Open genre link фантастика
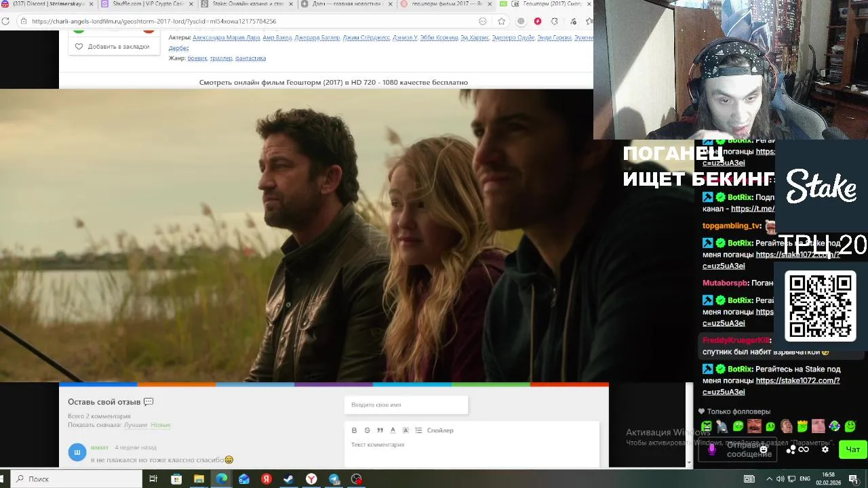 click(250, 58)
